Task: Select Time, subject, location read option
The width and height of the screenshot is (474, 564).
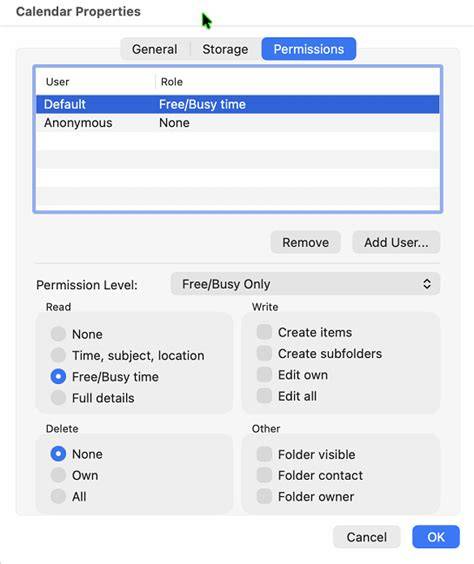Action: pyautogui.click(x=58, y=355)
